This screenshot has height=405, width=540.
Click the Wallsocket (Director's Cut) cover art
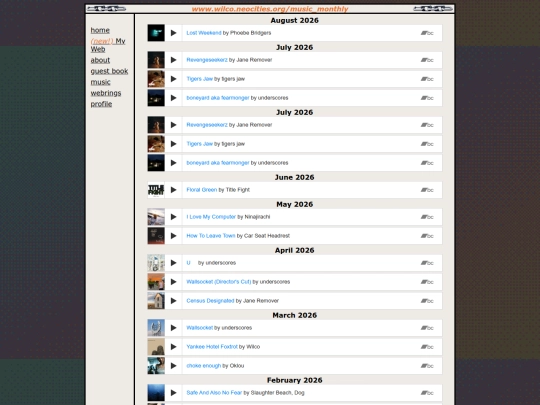click(156, 282)
